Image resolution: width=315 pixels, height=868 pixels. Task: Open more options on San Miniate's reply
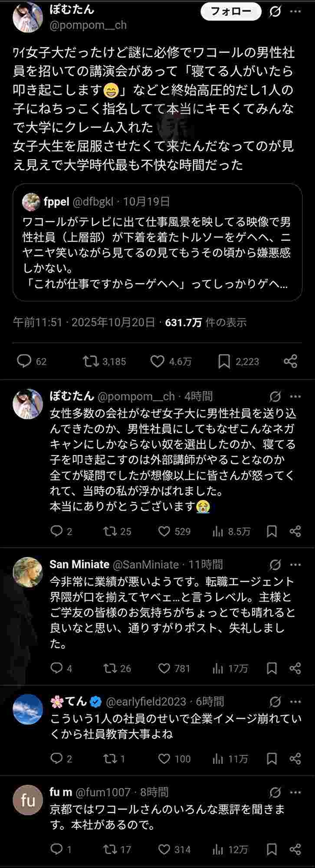click(295, 565)
